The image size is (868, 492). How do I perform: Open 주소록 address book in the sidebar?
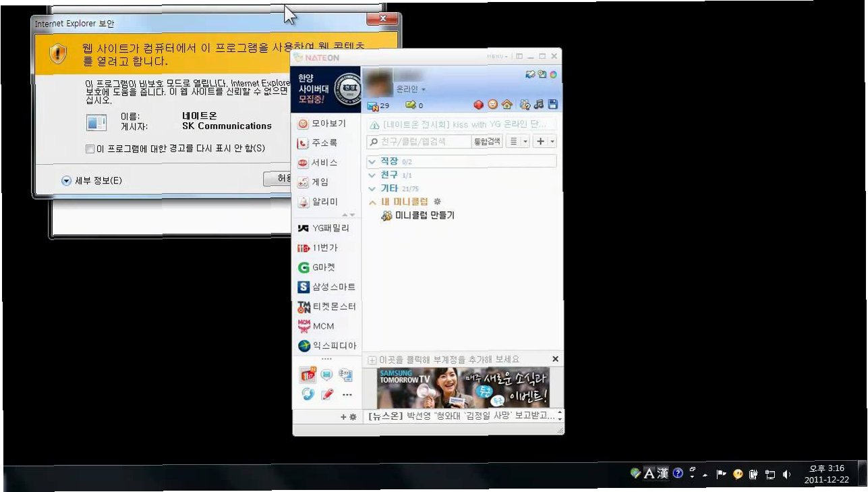318,143
